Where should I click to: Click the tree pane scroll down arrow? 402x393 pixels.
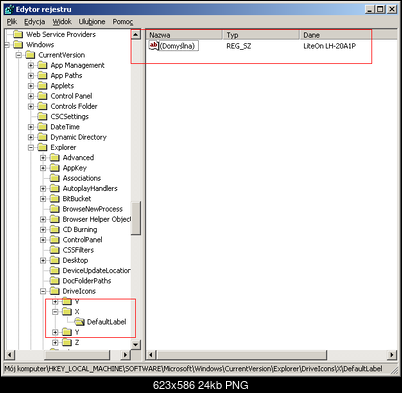pos(136,344)
